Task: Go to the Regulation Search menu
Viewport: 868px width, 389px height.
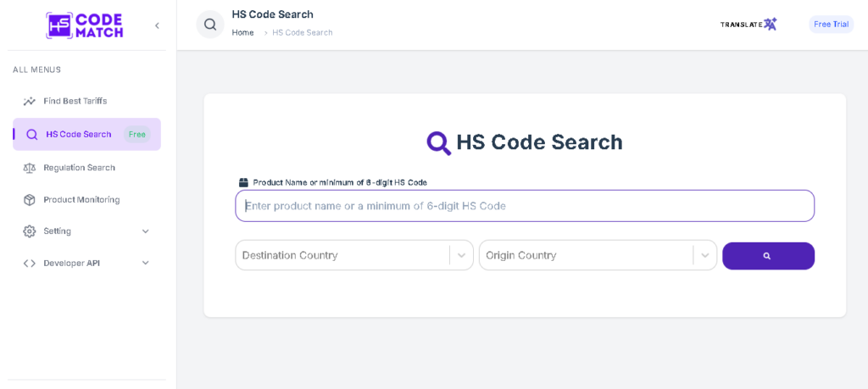Action: [79, 168]
